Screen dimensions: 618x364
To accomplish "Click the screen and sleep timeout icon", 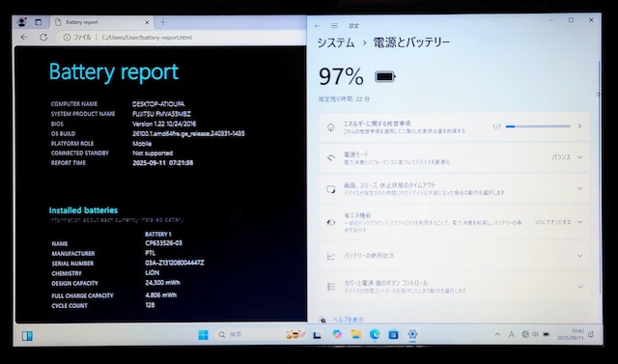I will (x=331, y=189).
